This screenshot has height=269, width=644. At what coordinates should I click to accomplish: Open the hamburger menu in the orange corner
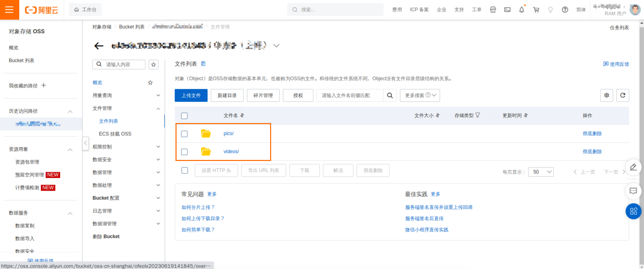[x=9, y=9]
